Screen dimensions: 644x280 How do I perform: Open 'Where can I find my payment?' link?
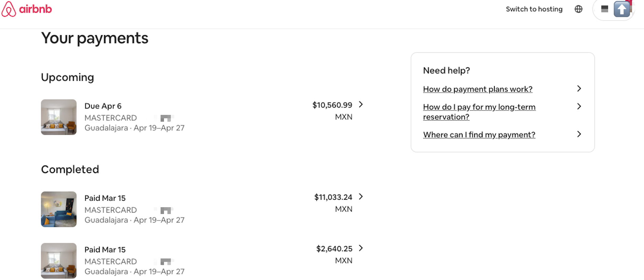point(479,135)
